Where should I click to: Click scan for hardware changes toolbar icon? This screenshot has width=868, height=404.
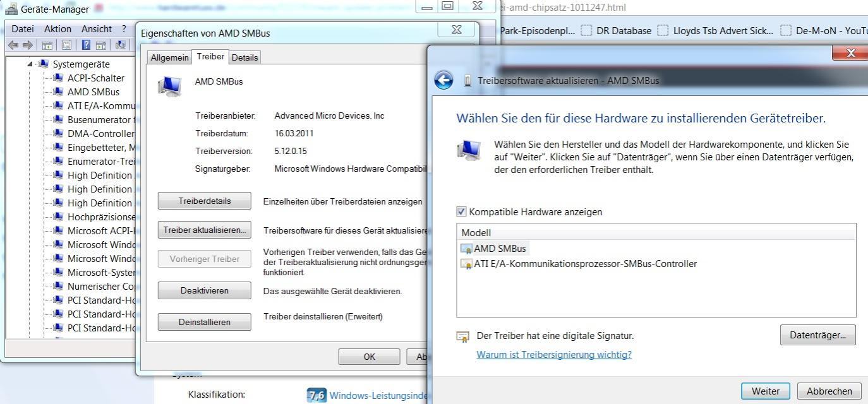click(x=121, y=45)
